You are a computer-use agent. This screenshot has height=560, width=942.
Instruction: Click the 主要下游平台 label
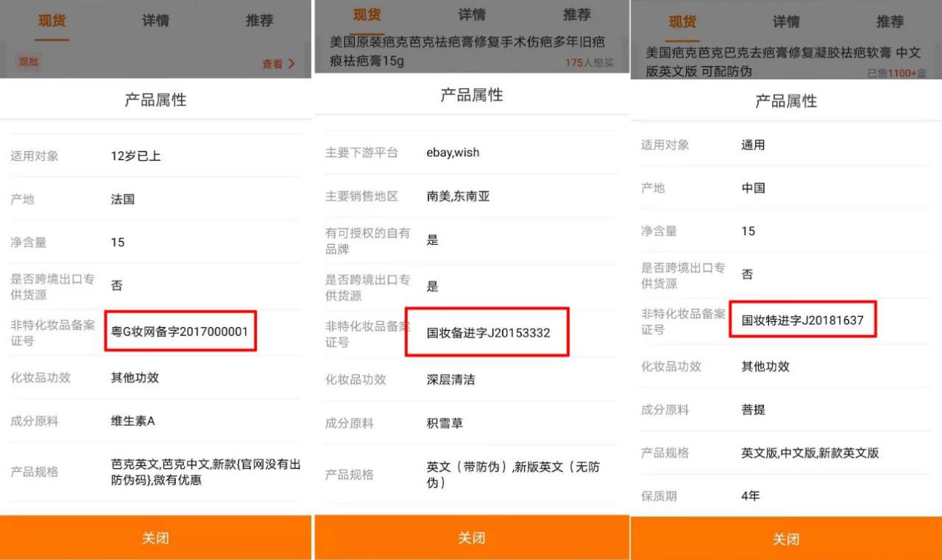(362, 153)
